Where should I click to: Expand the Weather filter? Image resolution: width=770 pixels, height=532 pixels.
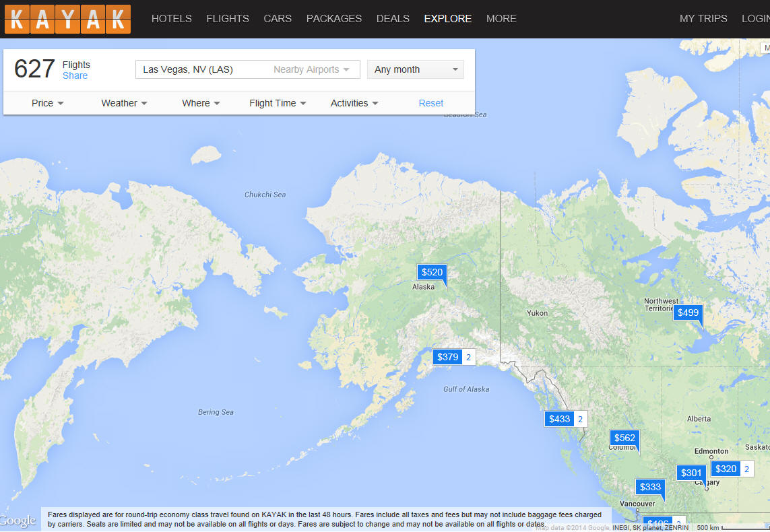coord(124,103)
